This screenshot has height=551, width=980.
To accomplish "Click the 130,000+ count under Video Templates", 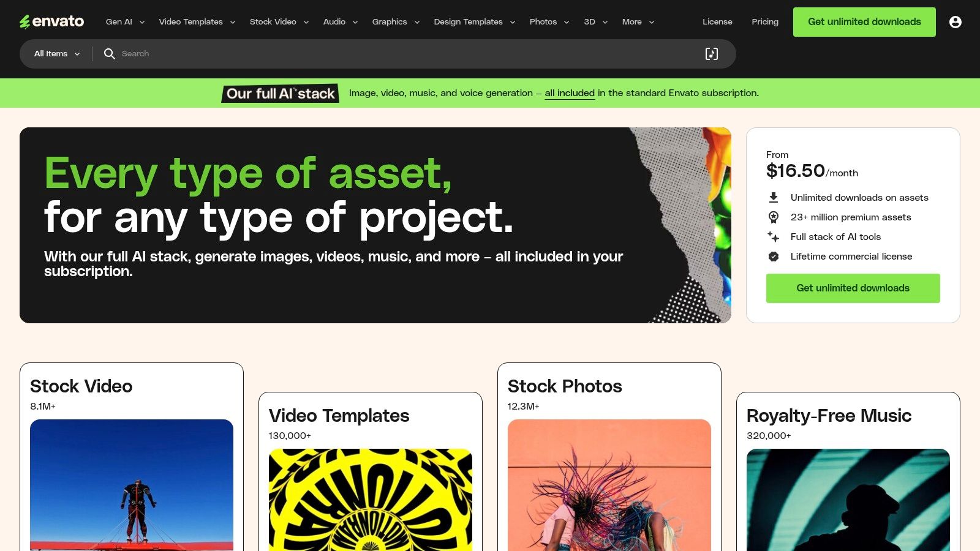I will [290, 436].
